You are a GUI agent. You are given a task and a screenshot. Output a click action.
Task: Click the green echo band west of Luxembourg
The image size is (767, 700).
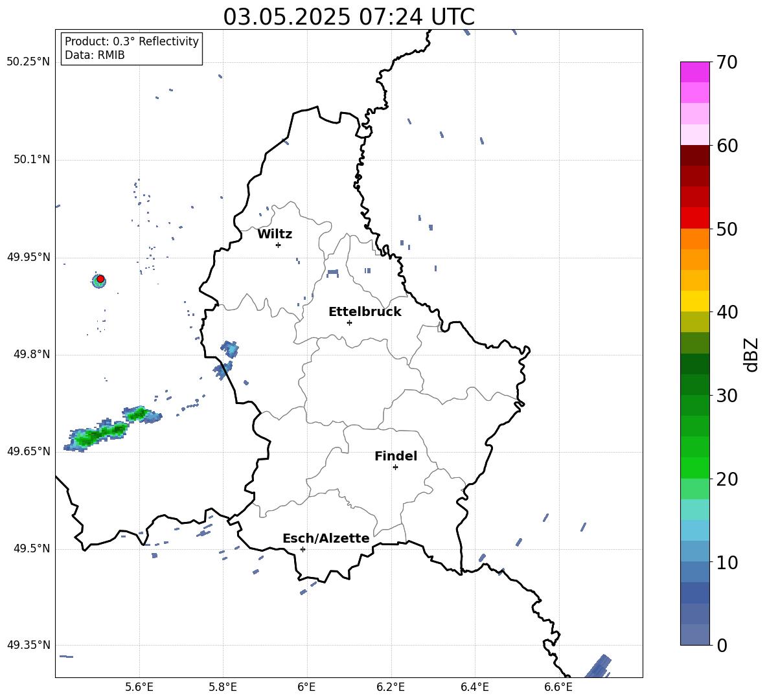[x=113, y=429]
